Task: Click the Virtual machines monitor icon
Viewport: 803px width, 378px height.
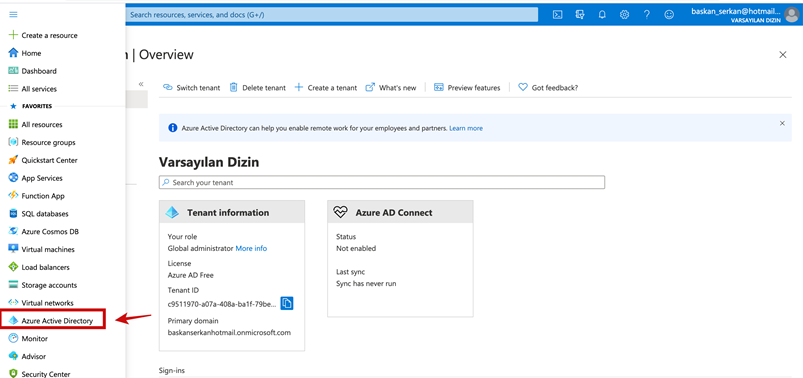Action: [13, 249]
